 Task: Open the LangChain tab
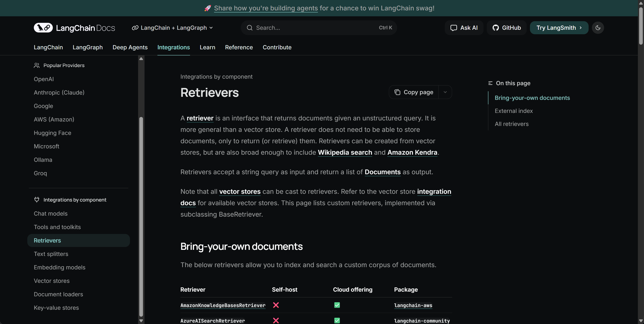48,47
